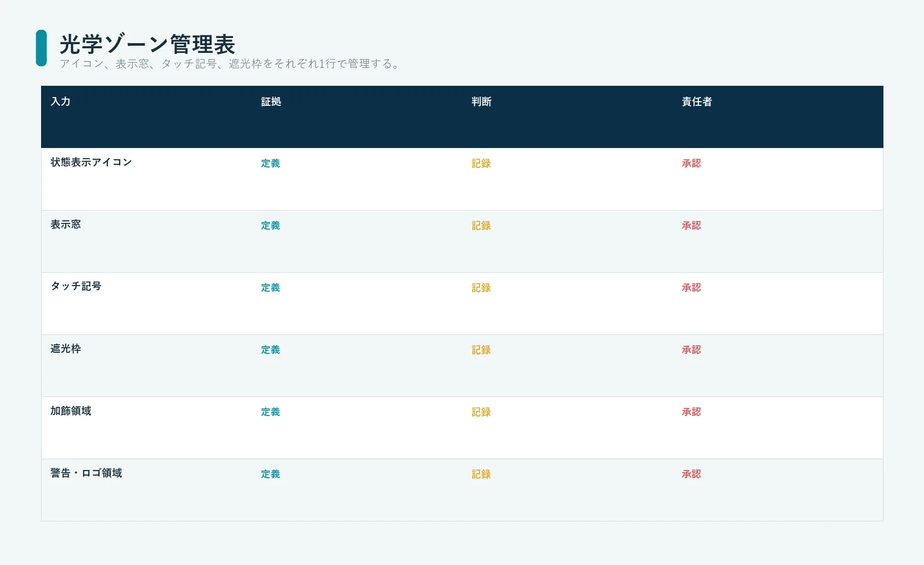The height and width of the screenshot is (565, 924).
Task: Click 承認 in the タッチ記号 row
Action: tap(691, 288)
